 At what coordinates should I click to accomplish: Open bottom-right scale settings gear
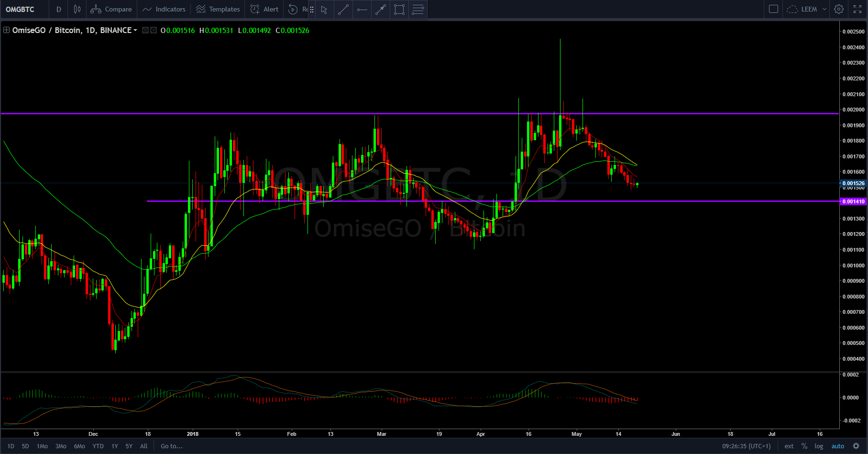(856, 446)
